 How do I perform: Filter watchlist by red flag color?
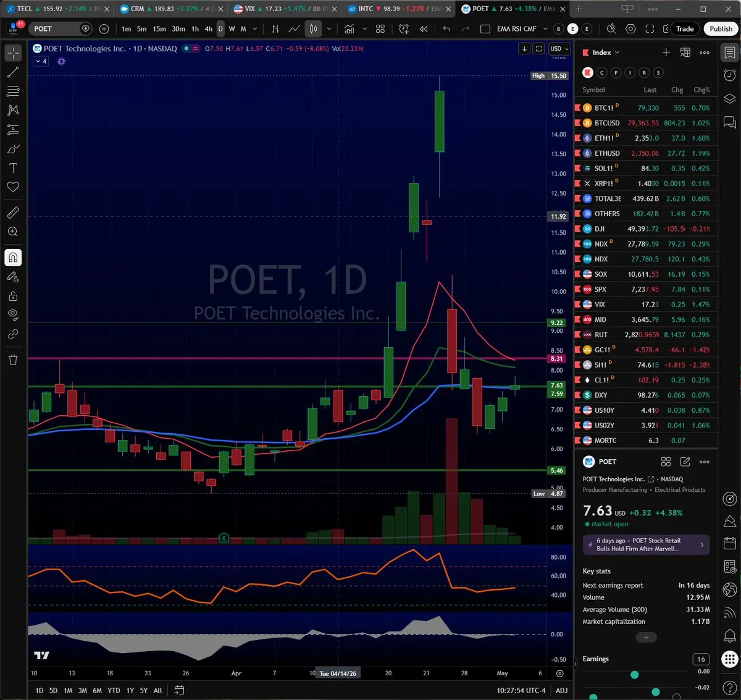point(588,73)
